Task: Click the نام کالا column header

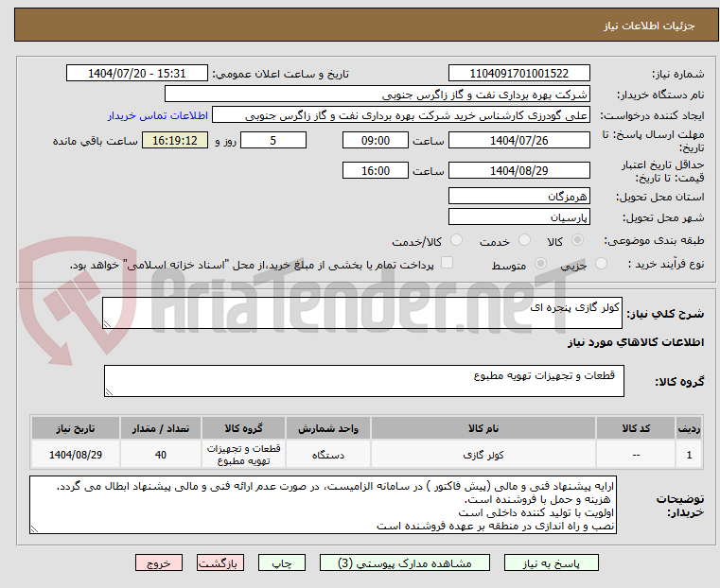Action: click(483, 428)
